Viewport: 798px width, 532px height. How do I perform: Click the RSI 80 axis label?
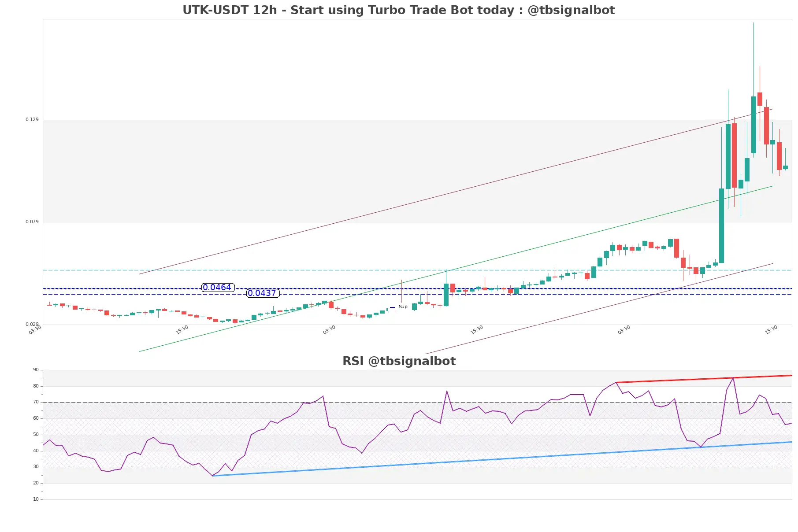tap(36, 386)
